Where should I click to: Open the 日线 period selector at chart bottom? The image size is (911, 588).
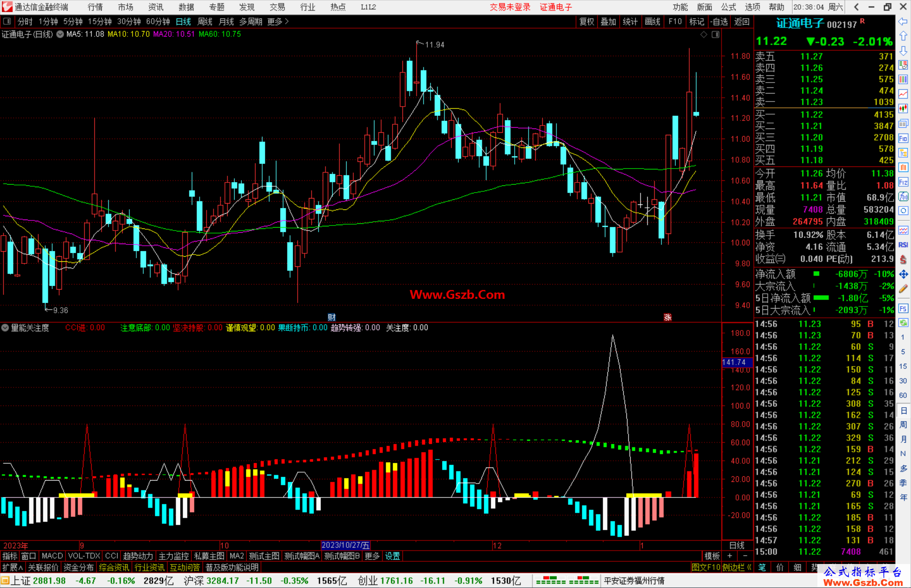[x=737, y=545]
